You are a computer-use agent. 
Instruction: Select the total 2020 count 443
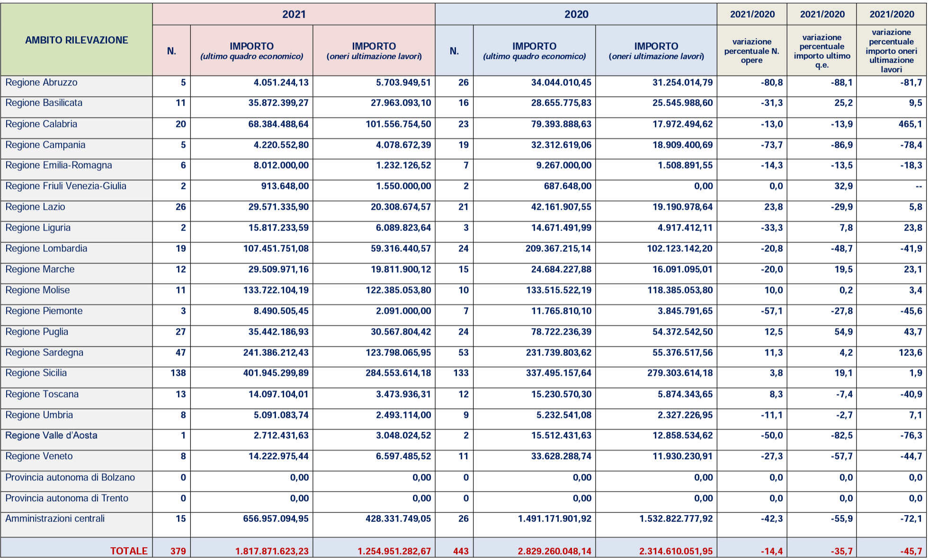pyautogui.click(x=460, y=551)
